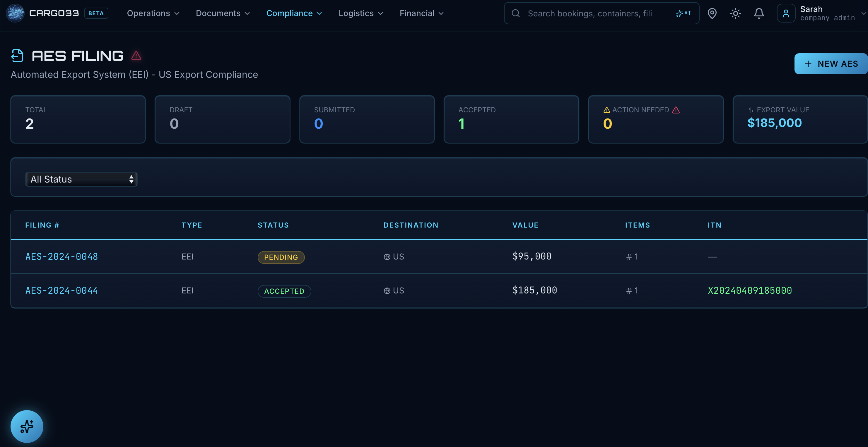Open the Logistics menu
Screen dimensions: 868x447
click(360, 13)
